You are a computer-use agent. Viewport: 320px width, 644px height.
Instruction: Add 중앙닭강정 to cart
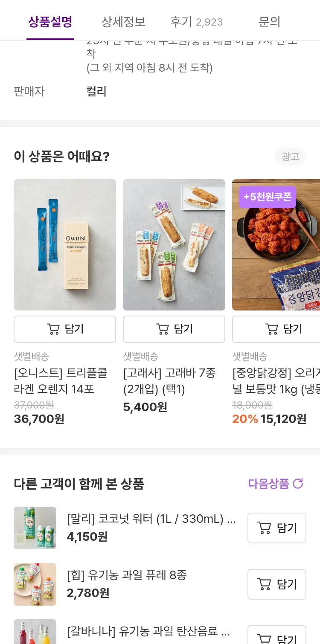[283, 329]
